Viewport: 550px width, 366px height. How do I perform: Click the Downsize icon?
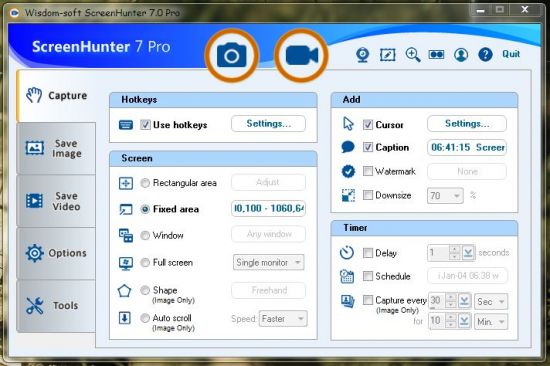pos(348,195)
